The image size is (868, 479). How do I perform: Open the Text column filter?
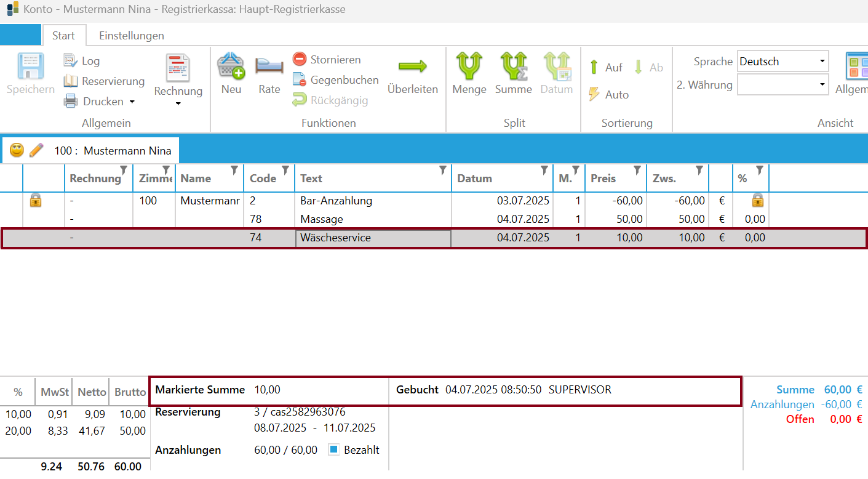click(443, 171)
